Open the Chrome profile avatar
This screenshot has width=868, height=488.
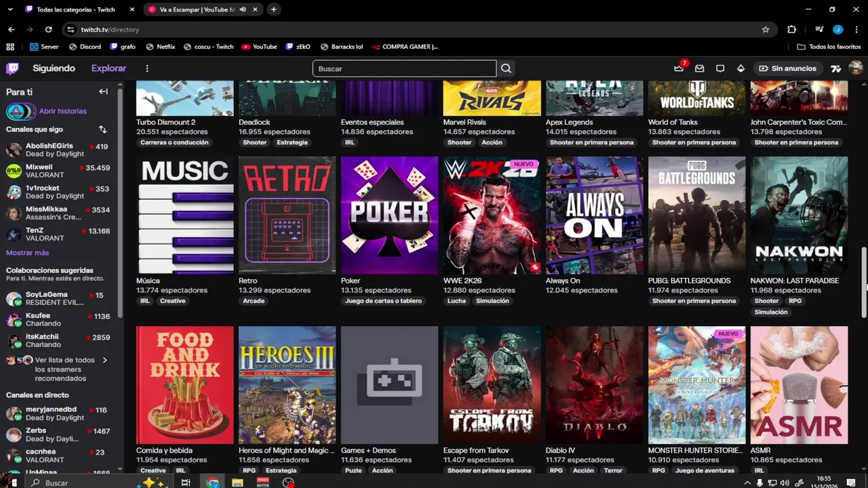point(837,30)
